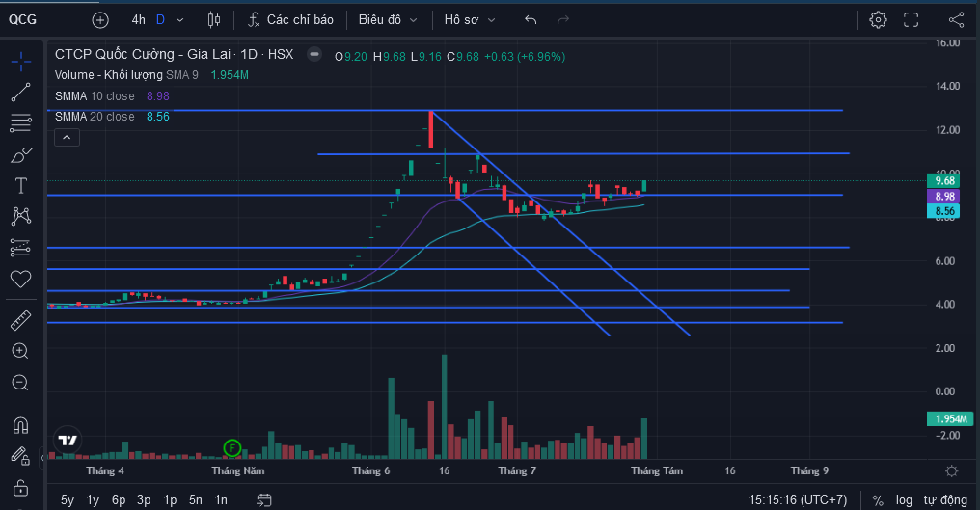Open the forecasting and measurement tools
The height and width of the screenshot is (510, 980).
point(20,248)
